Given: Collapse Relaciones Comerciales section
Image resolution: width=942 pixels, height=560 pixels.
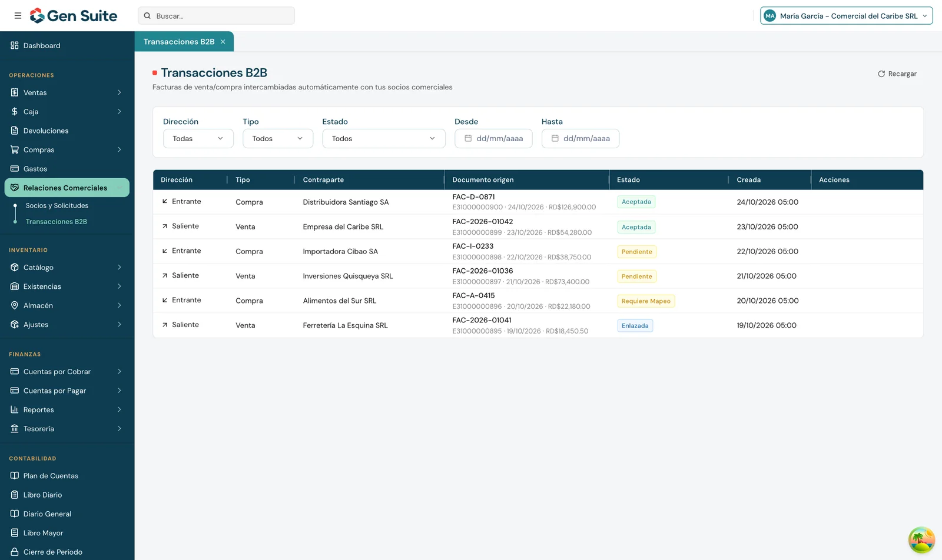Looking at the screenshot, I should (x=67, y=188).
